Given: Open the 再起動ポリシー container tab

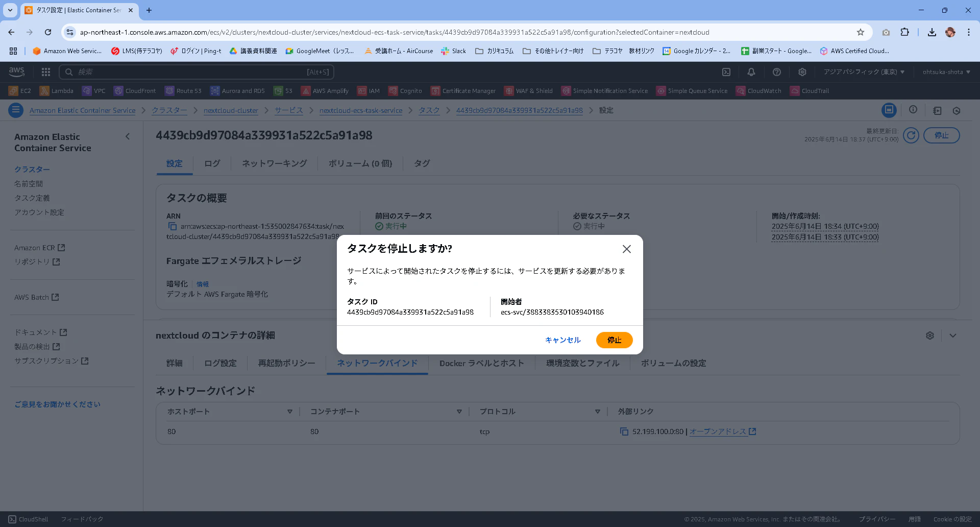Looking at the screenshot, I should click(x=287, y=363).
